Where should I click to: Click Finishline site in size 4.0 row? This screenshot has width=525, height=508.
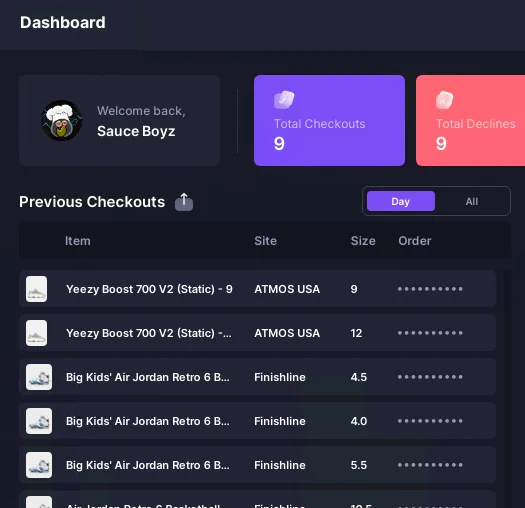(x=280, y=421)
